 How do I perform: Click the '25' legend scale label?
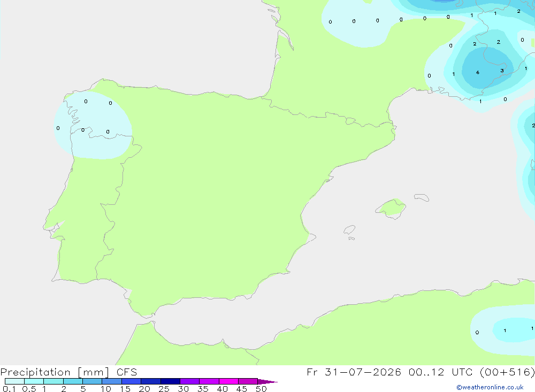tap(164, 389)
